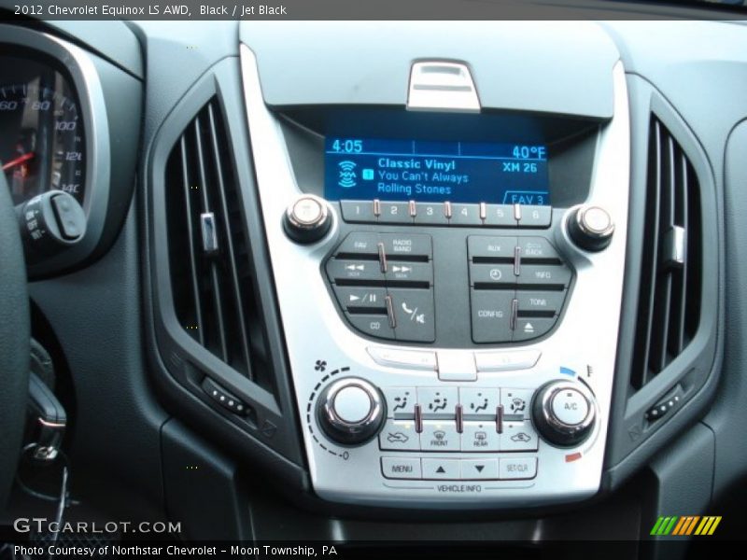
Task: Click the right air vent direction tab
Action: [x=675, y=245]
